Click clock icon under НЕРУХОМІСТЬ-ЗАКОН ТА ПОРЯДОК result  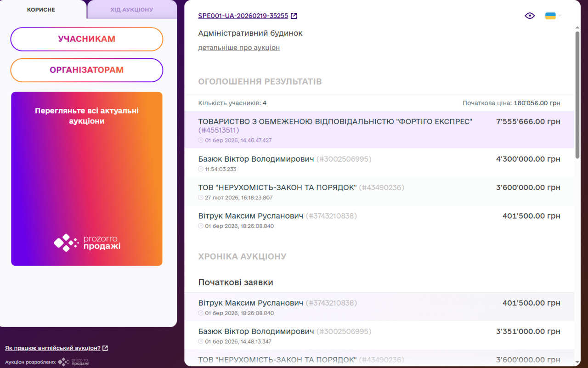(x=201, y=198)
